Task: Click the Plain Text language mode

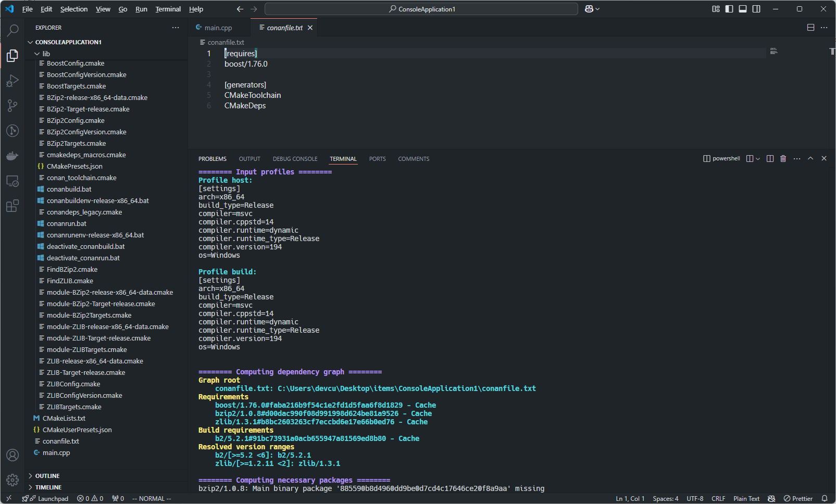Action: coord(746,498)
